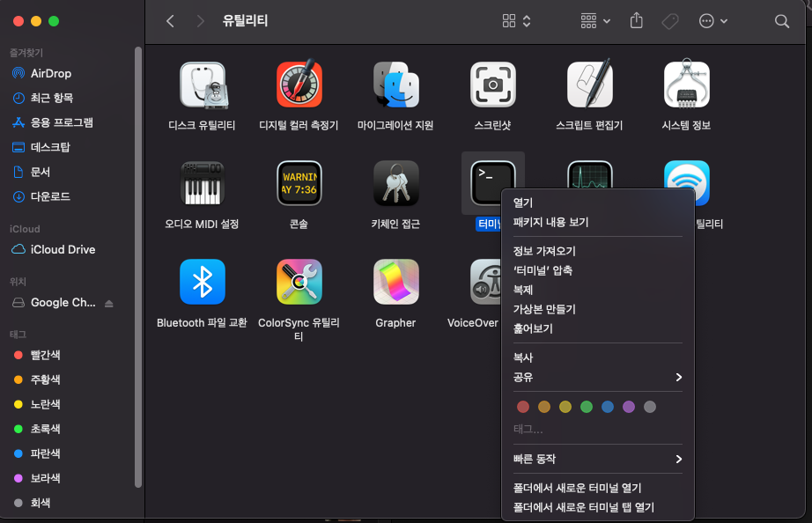The image size is (812, 523).
Task: Open the Disk Utility (디스크 유틸리티) app icon
Action: [x=203, y=85]
